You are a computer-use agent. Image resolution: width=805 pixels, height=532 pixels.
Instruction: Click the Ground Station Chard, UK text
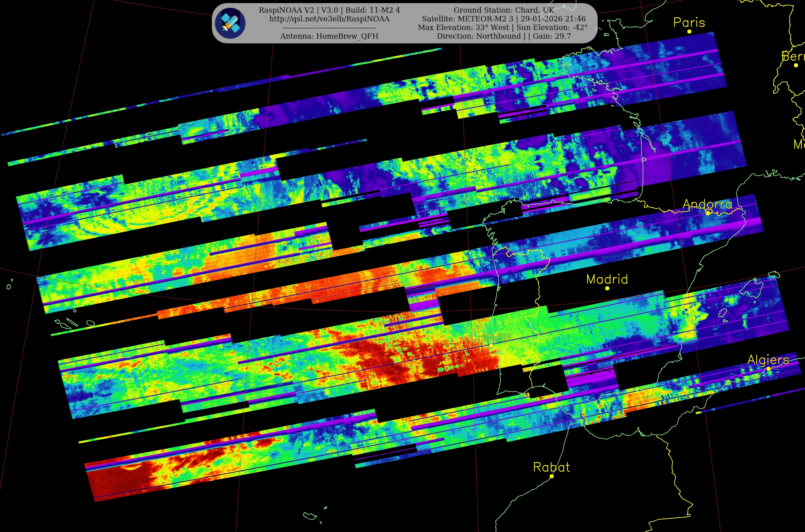[504, 10]
